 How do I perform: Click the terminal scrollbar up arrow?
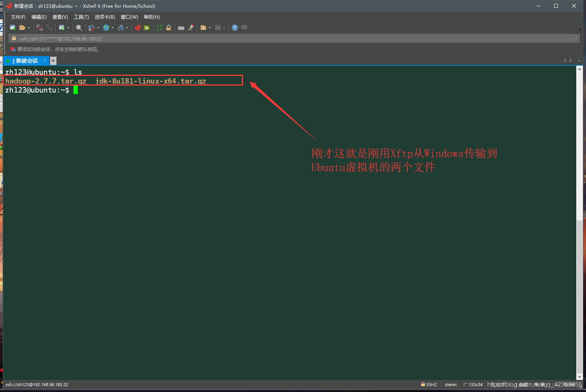coord(580,69)
